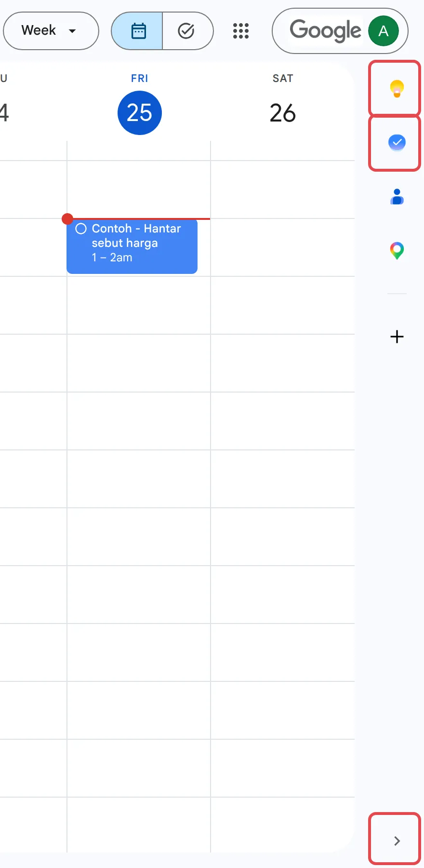Hide side panel with chevron arrow
This screenshot has height=868, width=424.
pyautogui.click(x=397, y=841)
